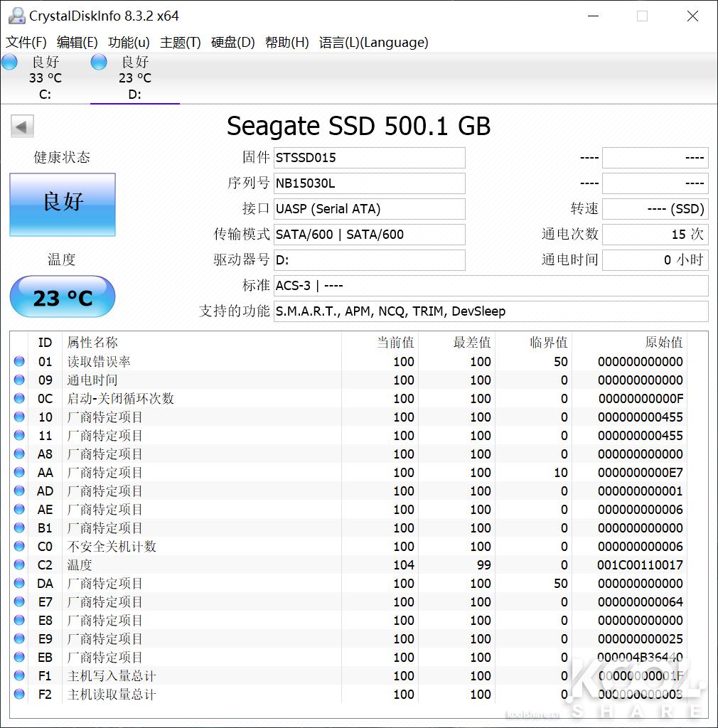This screenshot has width=718, height=728.
Task: Click status orb for C0 不安全关机计数
Action: [x=19, y=547]
